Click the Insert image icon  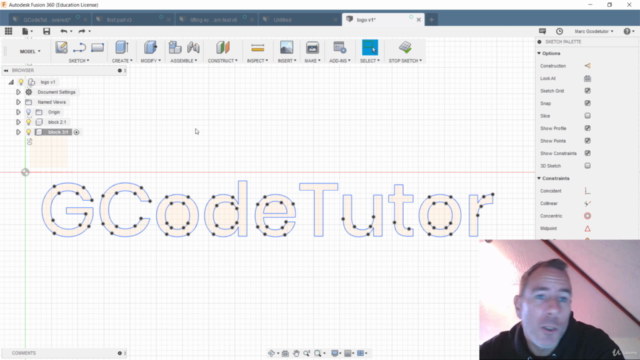point(287,47)
